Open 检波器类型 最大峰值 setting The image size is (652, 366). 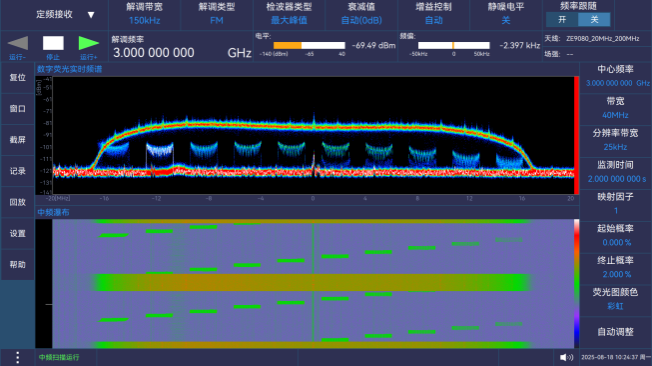tap(289, 14)
